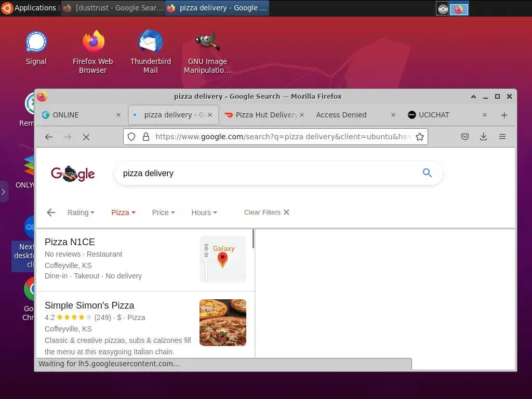Screen dimensions: 532x399
Task: Go back one page in Firefox
Action: [x=49, y=137]
